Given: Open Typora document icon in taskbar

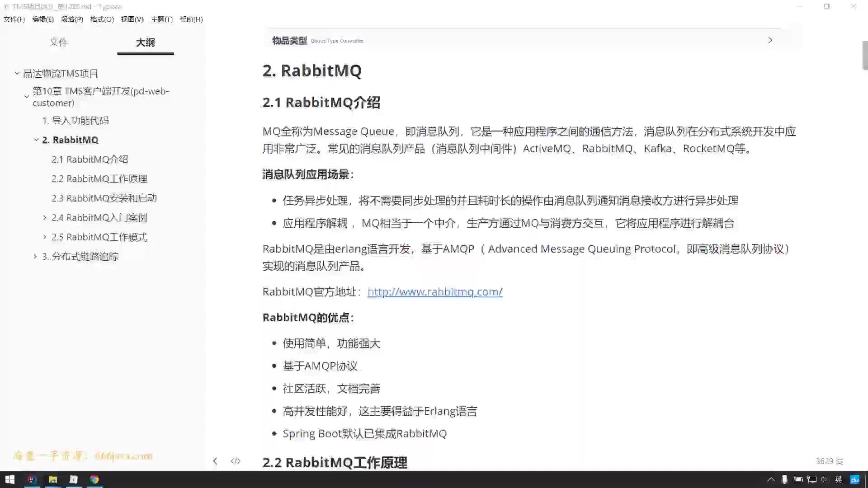Looking at the screenshot, I should pos(74,479).
